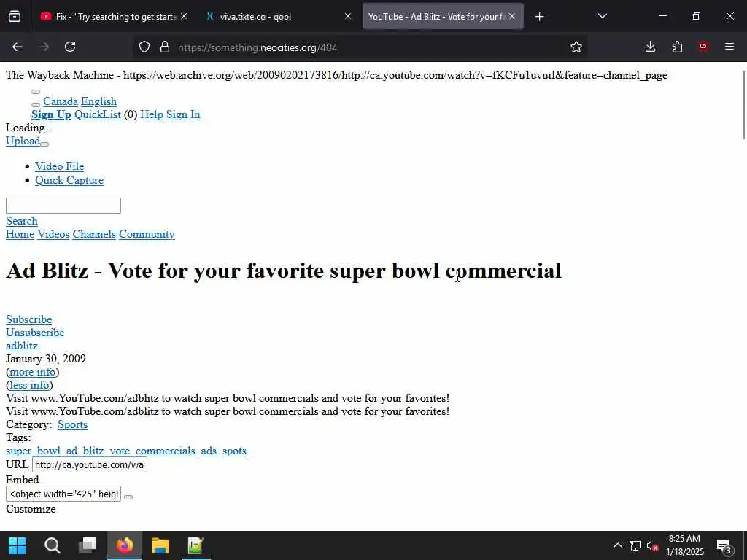The height and width of the screenshot is (560, 747).
Task: Click the browser forward arrow
Action: (x=44, y=47)
